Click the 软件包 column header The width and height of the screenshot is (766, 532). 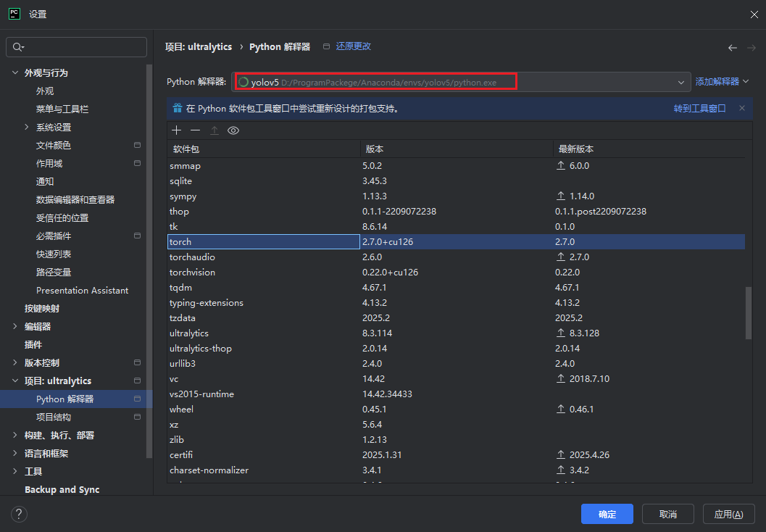pos(264,149)
